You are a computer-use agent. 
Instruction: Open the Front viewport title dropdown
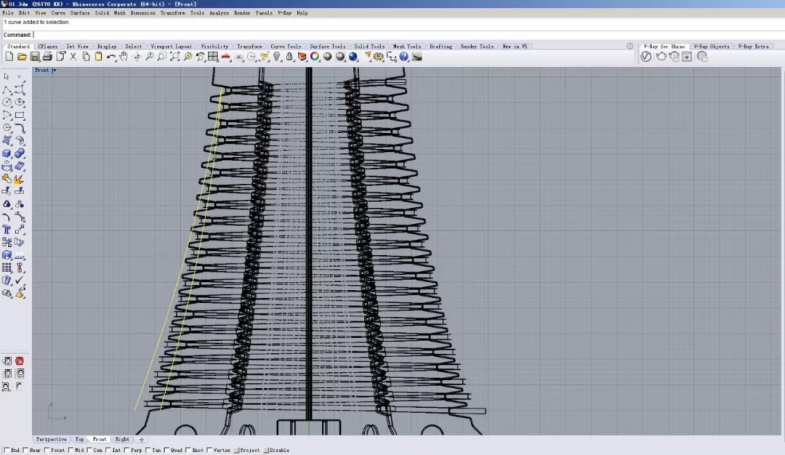pyautogui.click(x=45, y=71)
